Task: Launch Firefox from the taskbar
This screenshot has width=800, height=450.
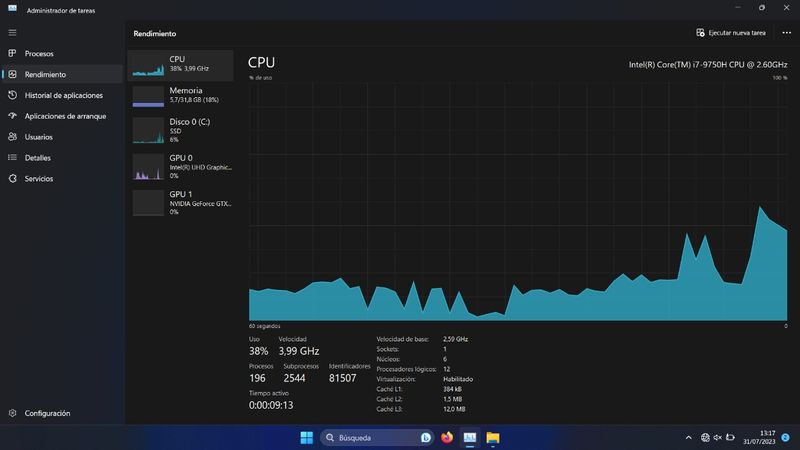Action: pyautogui.click(x=447, y=437)
